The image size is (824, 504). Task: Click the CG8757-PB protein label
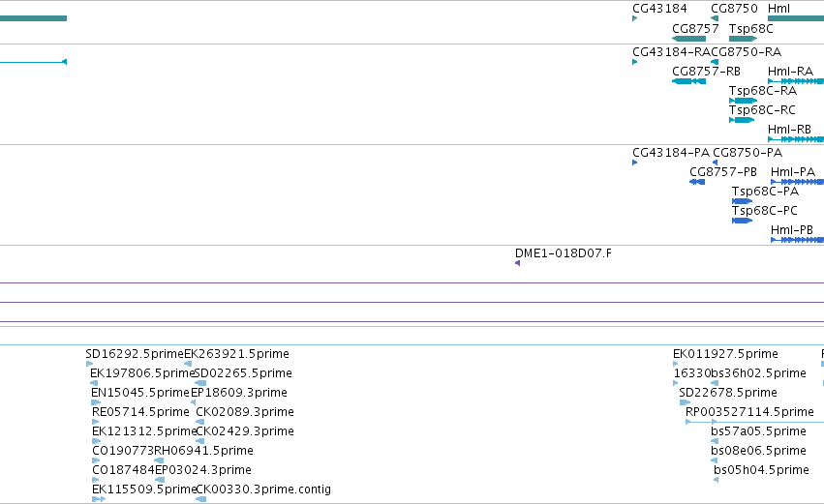(x=723, y=172)
